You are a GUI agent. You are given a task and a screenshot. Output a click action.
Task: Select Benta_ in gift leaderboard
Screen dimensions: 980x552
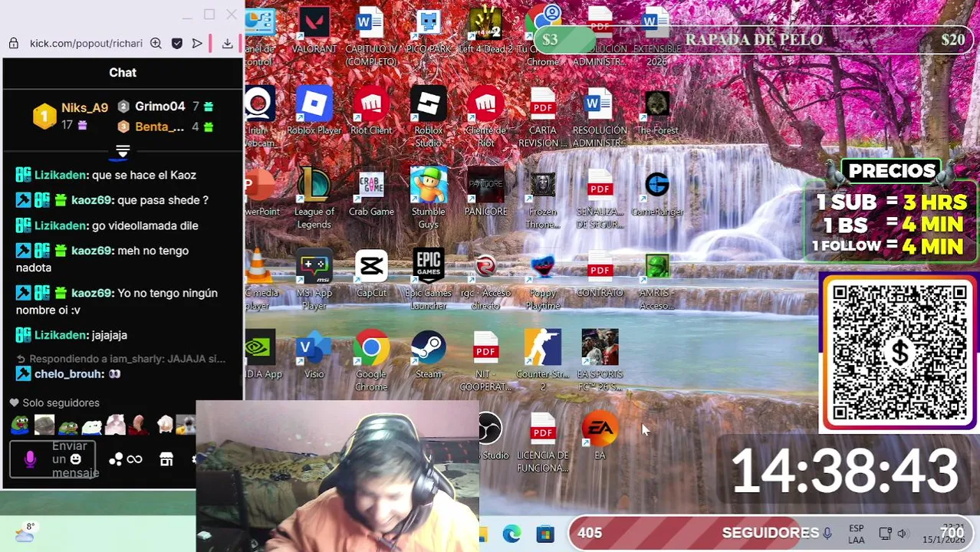[x=159, y=127]
